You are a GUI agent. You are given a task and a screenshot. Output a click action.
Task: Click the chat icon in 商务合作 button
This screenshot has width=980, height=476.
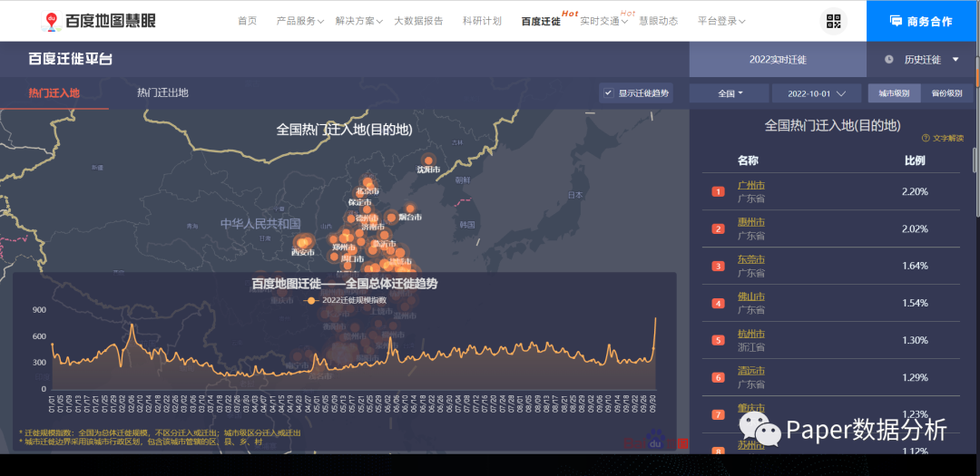tap(896, 21)
